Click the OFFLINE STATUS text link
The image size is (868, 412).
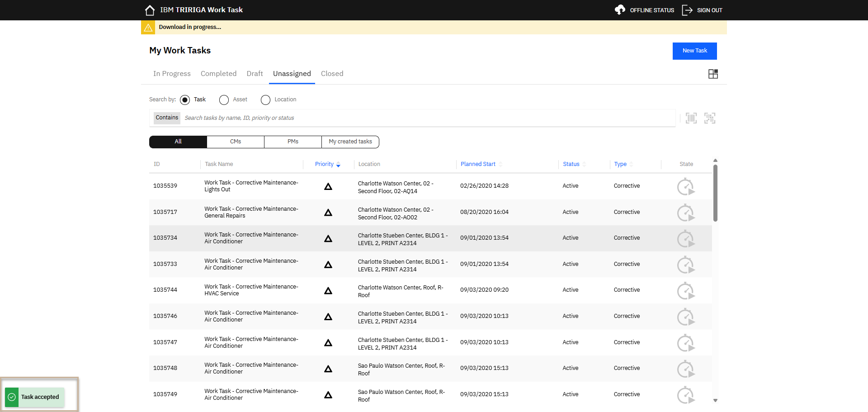click(x=652, y=10)
